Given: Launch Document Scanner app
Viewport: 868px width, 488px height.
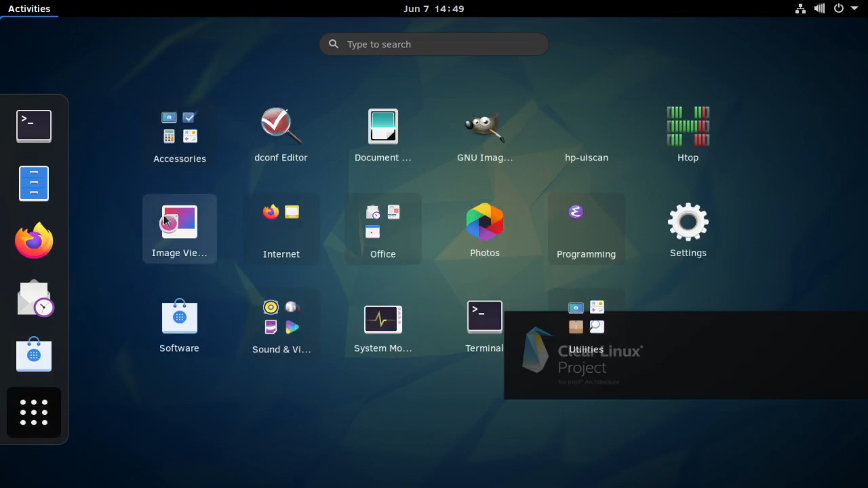Looking at the screenshot, I should click(382, 136).
